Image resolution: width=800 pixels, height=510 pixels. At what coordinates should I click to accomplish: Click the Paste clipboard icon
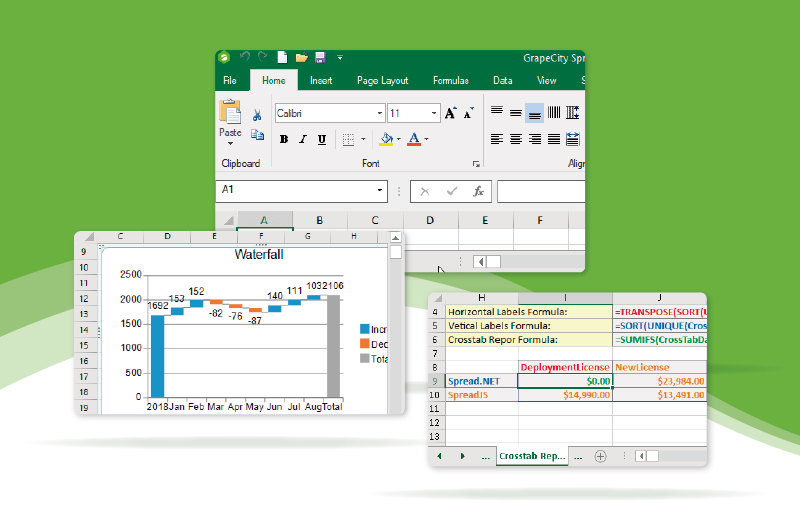(x=230, y=112)
